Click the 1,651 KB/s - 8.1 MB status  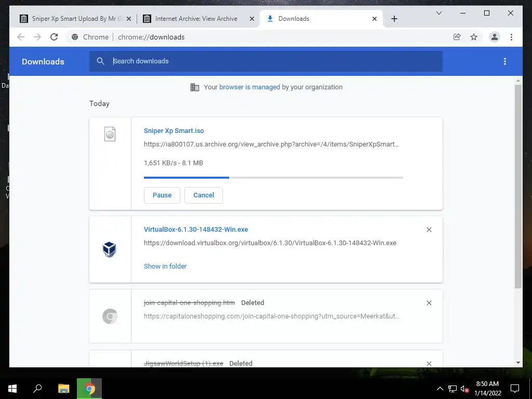pos(174,163)
